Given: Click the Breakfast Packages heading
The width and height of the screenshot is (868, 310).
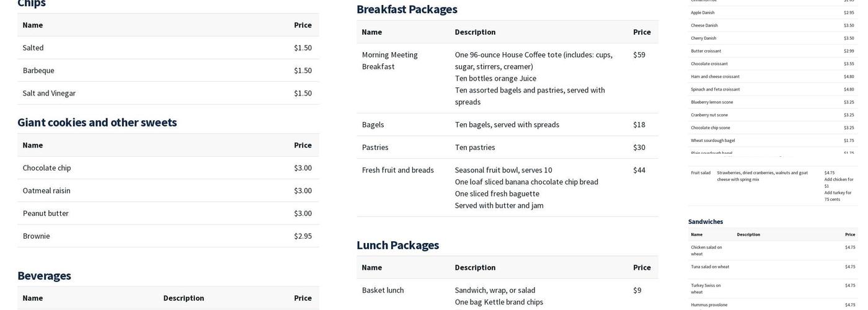Looking at the screenshot, I should (x=407, y=9).
